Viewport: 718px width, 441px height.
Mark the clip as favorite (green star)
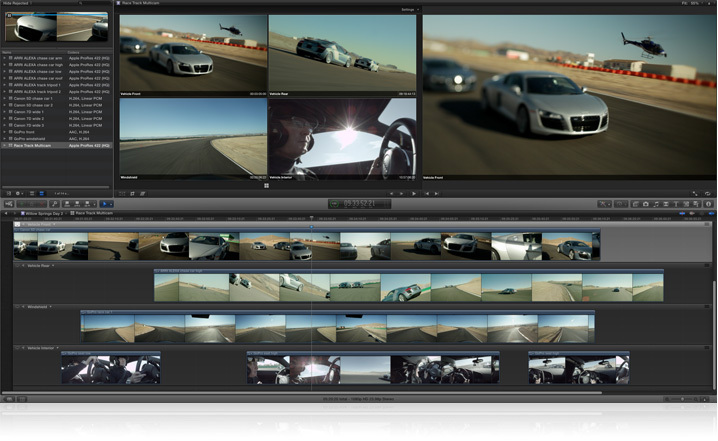point(22,204)
